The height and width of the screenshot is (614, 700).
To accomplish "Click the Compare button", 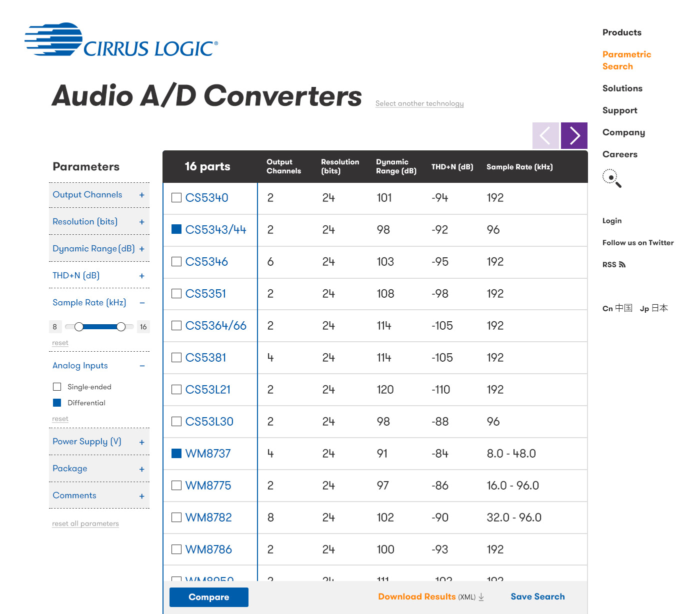I will coord(209,597).
